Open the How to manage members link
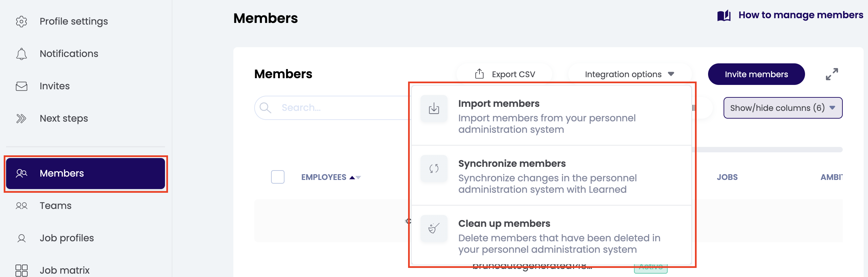The image size is (868, 277). coord(800,15)
